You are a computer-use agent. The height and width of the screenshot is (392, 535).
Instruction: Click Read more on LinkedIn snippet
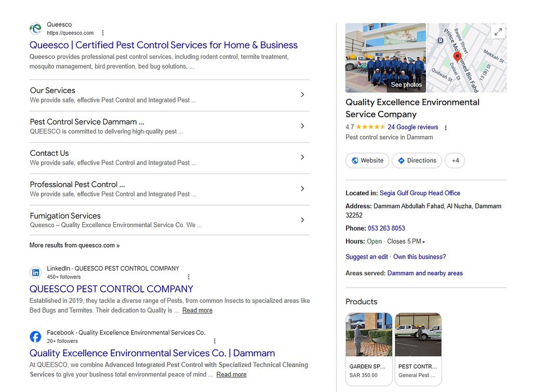pos(197,310)
